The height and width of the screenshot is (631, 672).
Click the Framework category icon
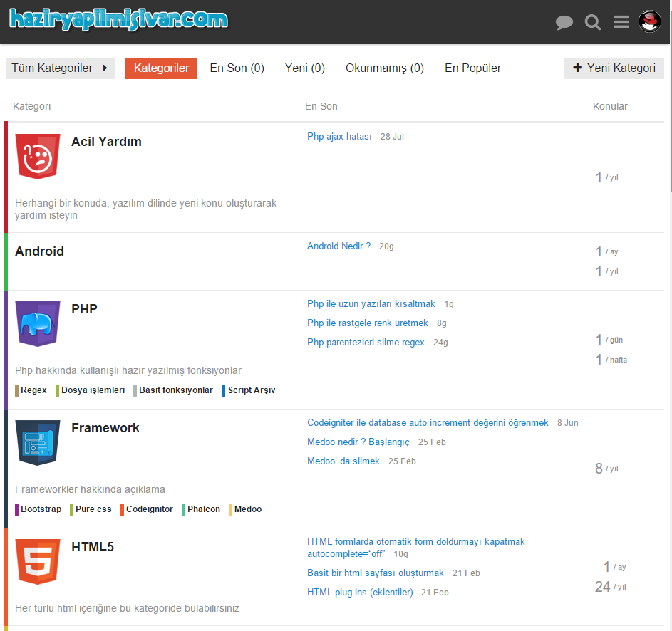38,442
